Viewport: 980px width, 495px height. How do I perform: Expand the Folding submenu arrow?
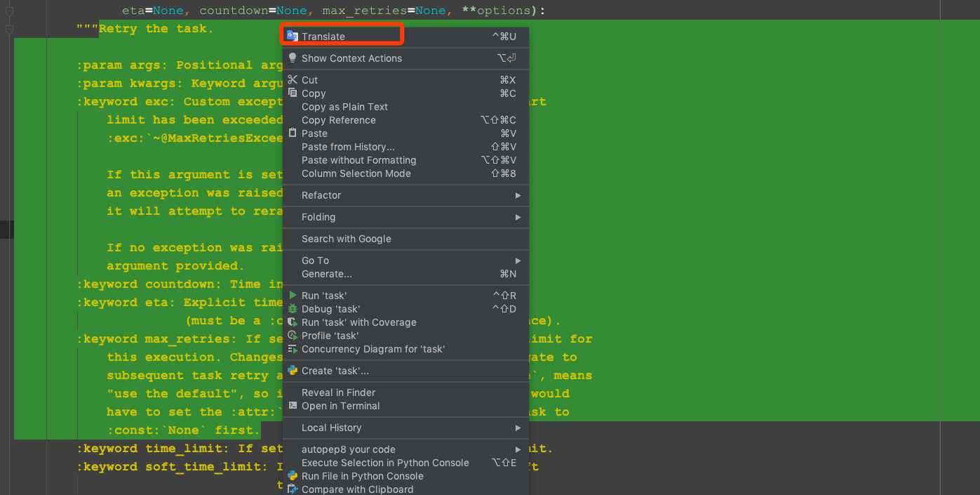pyautogui.click(x=518, y=217)
